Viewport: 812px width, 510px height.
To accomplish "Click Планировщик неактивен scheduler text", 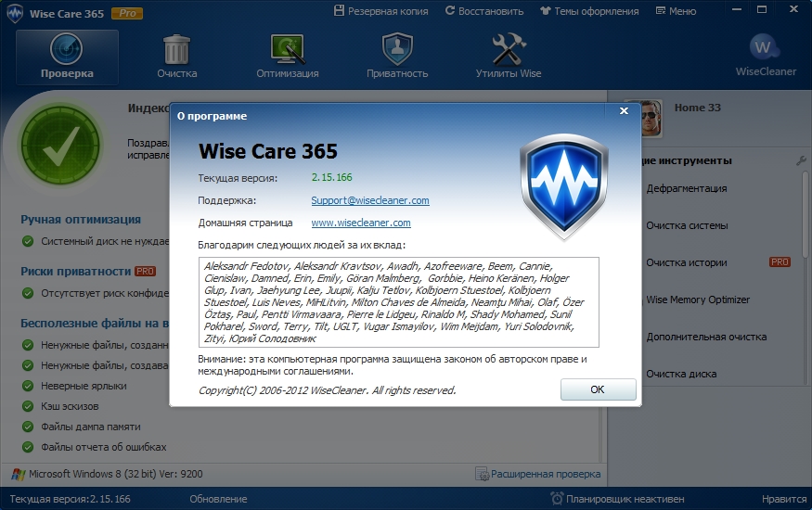I will 625,499.
